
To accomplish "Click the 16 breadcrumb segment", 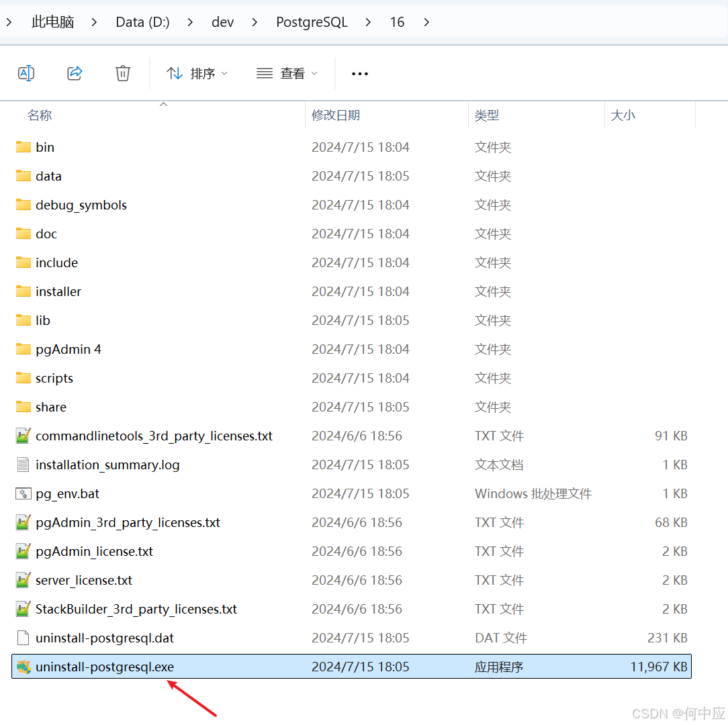I will 397,21.
